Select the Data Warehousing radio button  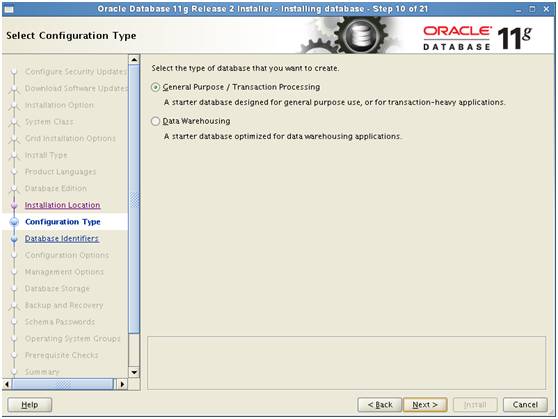(156, 121)
